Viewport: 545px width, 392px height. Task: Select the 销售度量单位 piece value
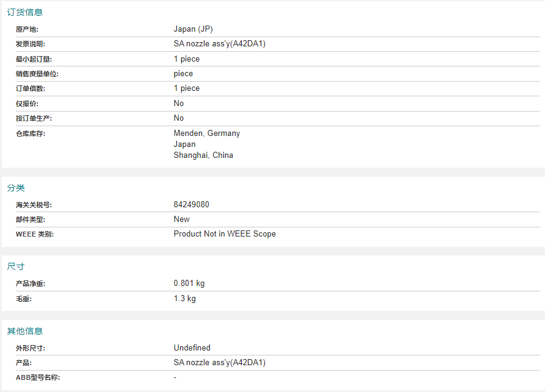pyautogui.click(x=183, y=74)
